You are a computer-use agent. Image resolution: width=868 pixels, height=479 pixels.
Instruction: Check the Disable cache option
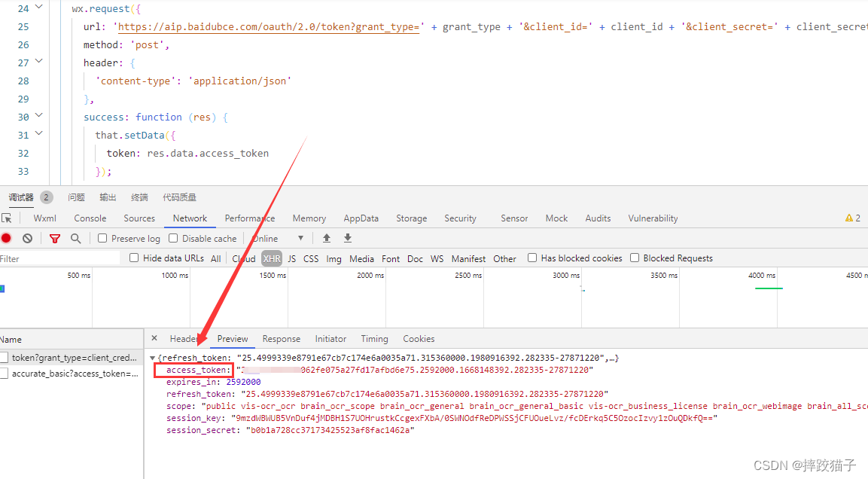pyautogui.click(x=173, y=238)
